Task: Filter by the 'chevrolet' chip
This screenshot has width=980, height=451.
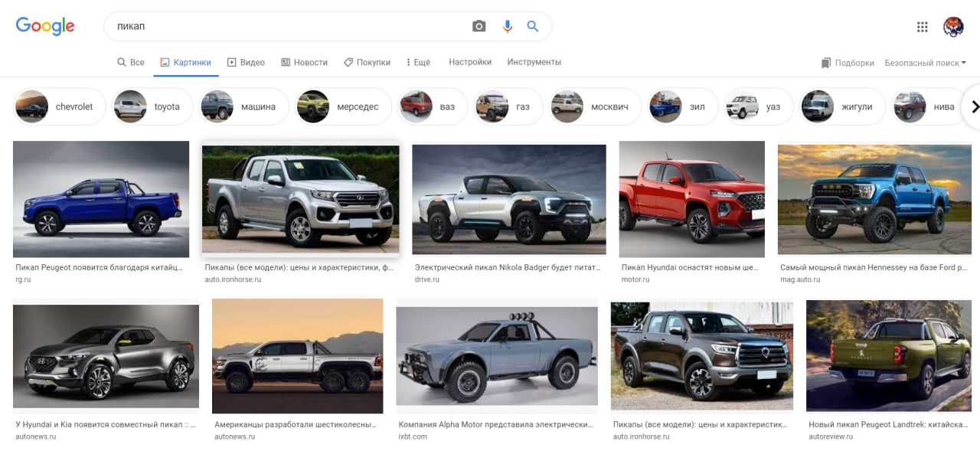Action: 58,106
